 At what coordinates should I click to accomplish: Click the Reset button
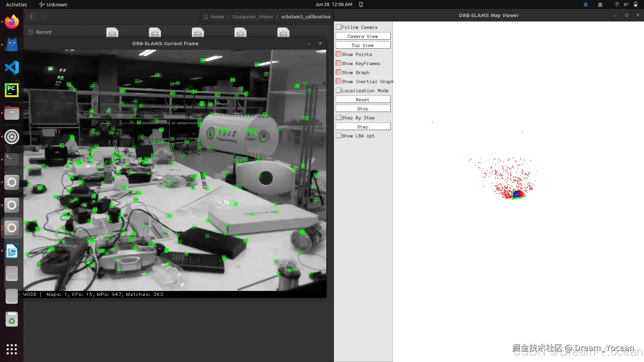363,100
